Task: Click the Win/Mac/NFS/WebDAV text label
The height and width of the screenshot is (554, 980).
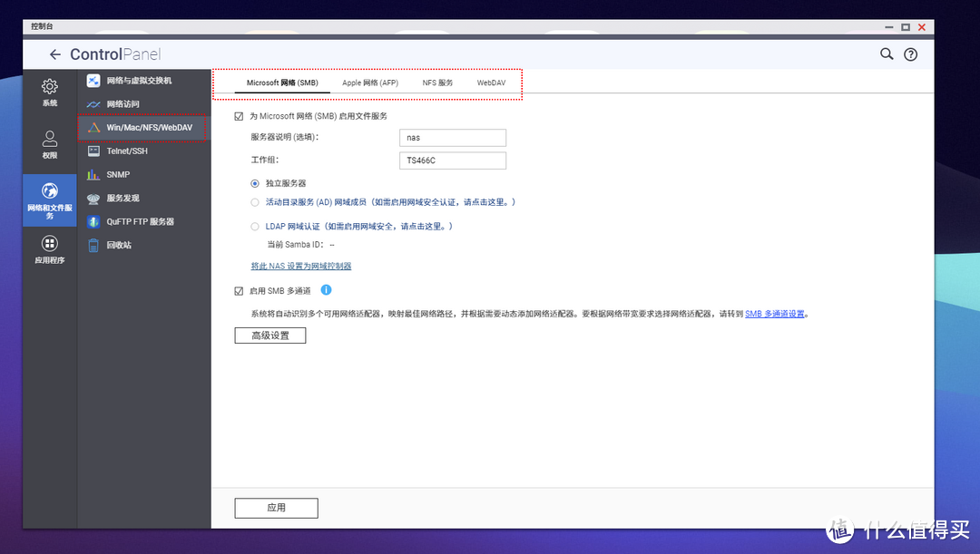Action: coord(150,128)
